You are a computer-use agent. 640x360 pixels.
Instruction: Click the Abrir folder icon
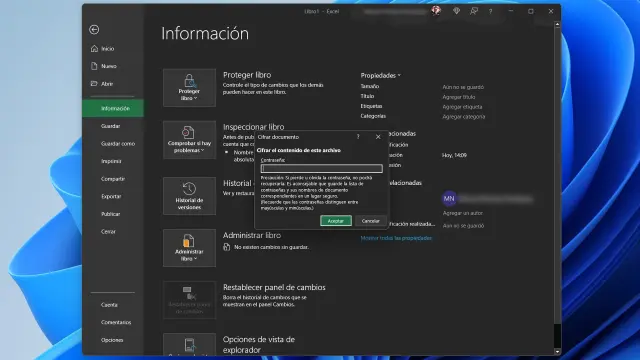point(94,84)
